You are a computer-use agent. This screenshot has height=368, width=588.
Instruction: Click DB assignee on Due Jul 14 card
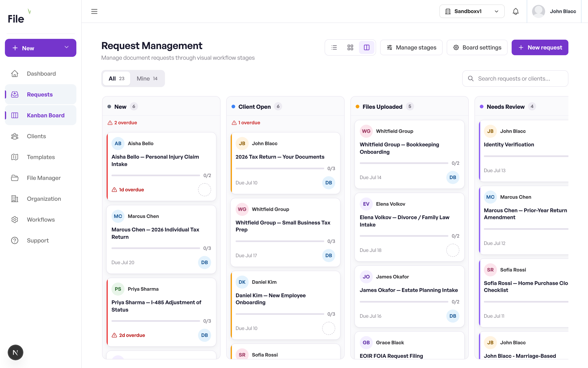(453, 177)
